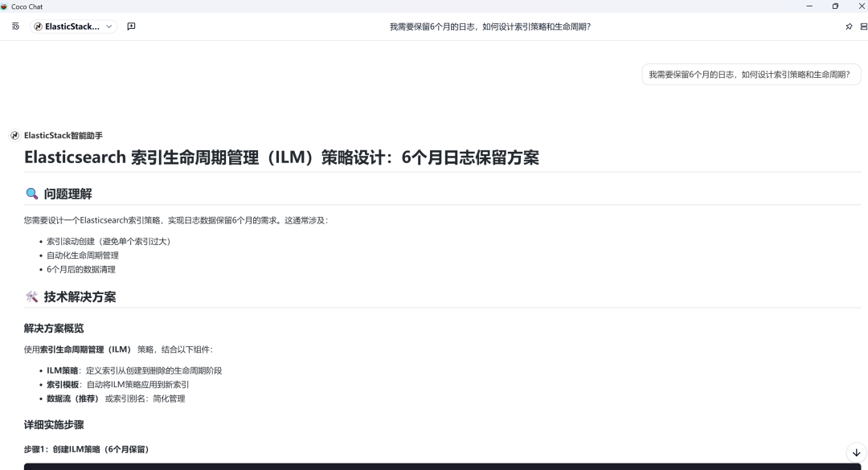Click the user question message bubble
Screen dimensions: 868x470
point(750,74)
